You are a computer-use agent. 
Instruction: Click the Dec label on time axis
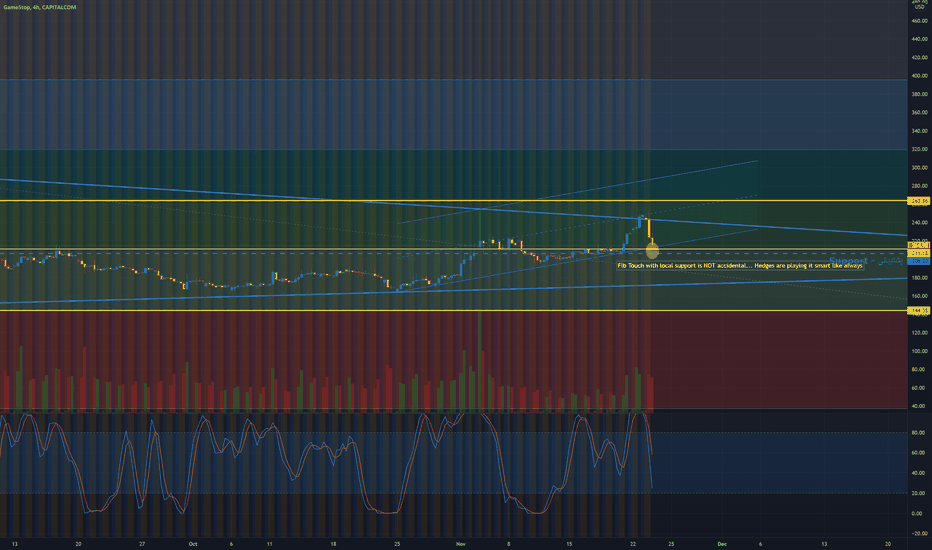tap(722, 544)
